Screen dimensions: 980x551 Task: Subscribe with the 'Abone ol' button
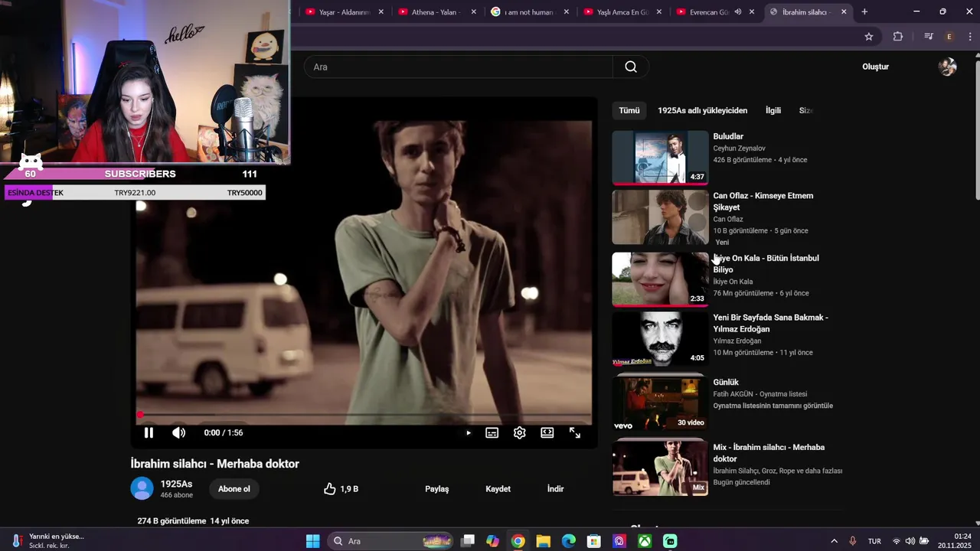click(x=234, y=489)
